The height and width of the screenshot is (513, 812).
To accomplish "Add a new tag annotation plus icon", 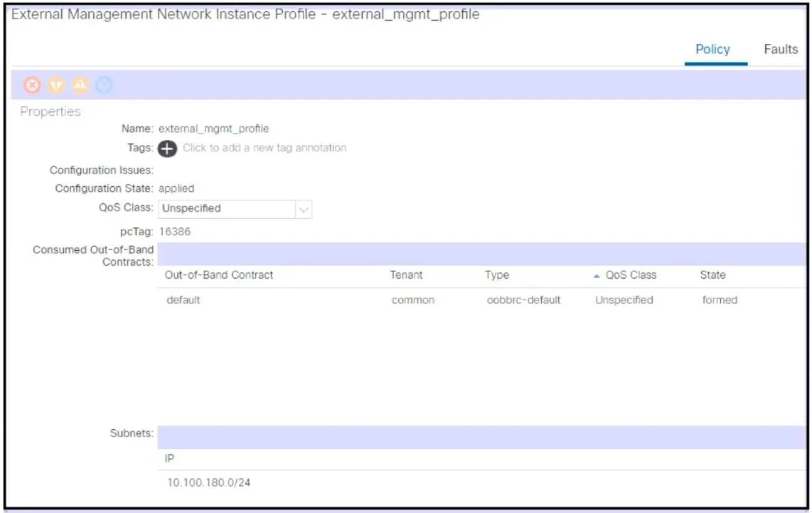I will (x=167, y=148).
